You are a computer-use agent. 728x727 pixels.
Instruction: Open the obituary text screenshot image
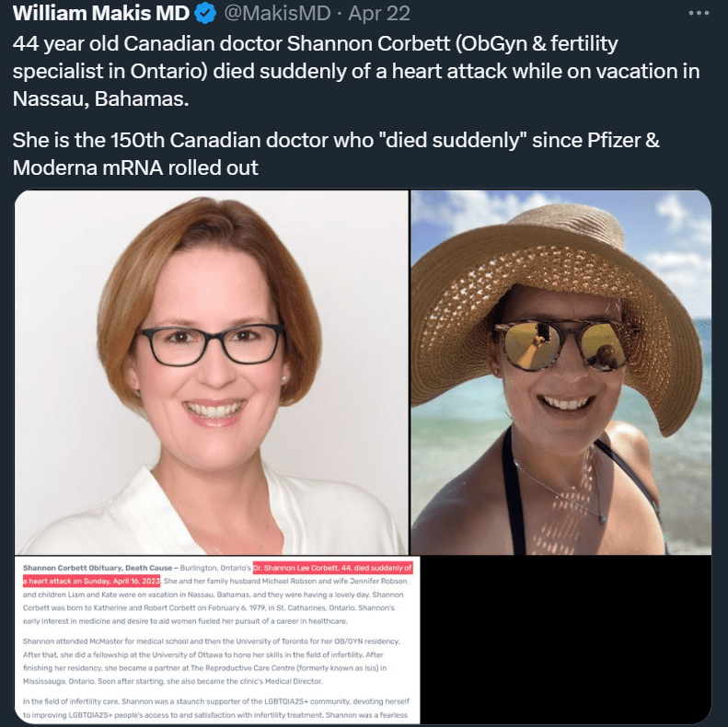pos(217,640)
